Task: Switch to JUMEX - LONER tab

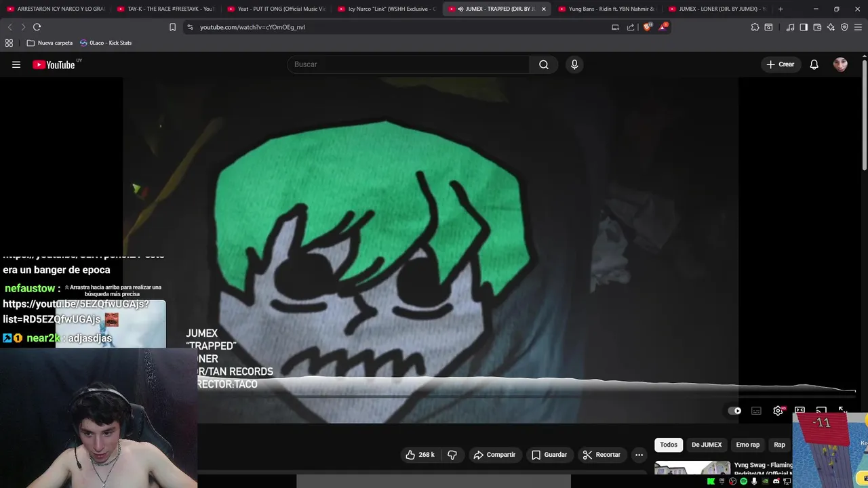Action: click(717, 9)
